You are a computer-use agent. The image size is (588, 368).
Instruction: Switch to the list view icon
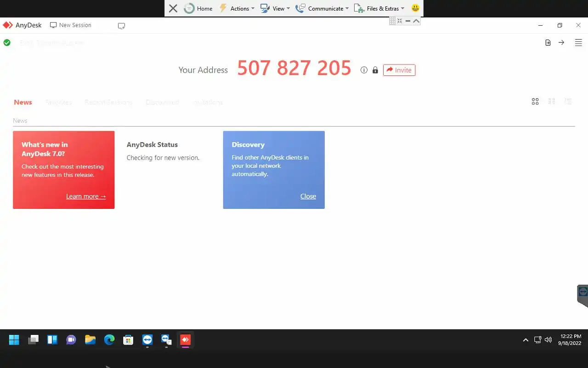[568, 101]
